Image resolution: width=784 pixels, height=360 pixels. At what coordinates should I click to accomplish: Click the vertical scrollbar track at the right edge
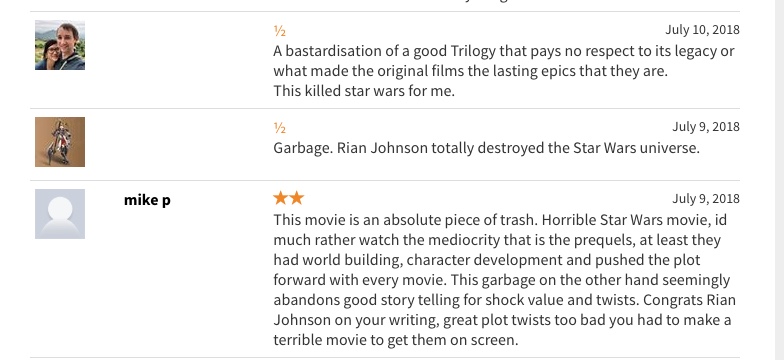click(780, 180)
